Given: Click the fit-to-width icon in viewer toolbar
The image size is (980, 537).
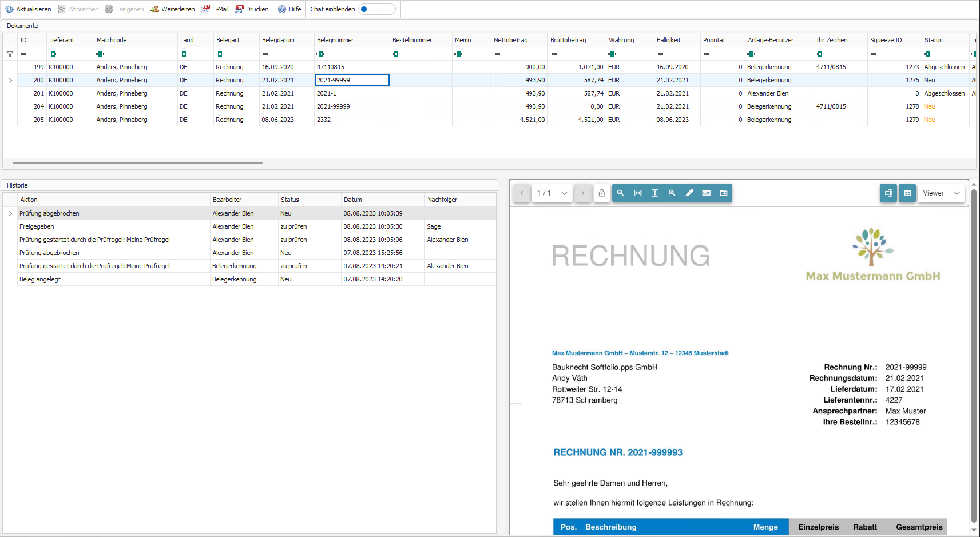Looking at the screenshot, I should (x=637, y=193).
